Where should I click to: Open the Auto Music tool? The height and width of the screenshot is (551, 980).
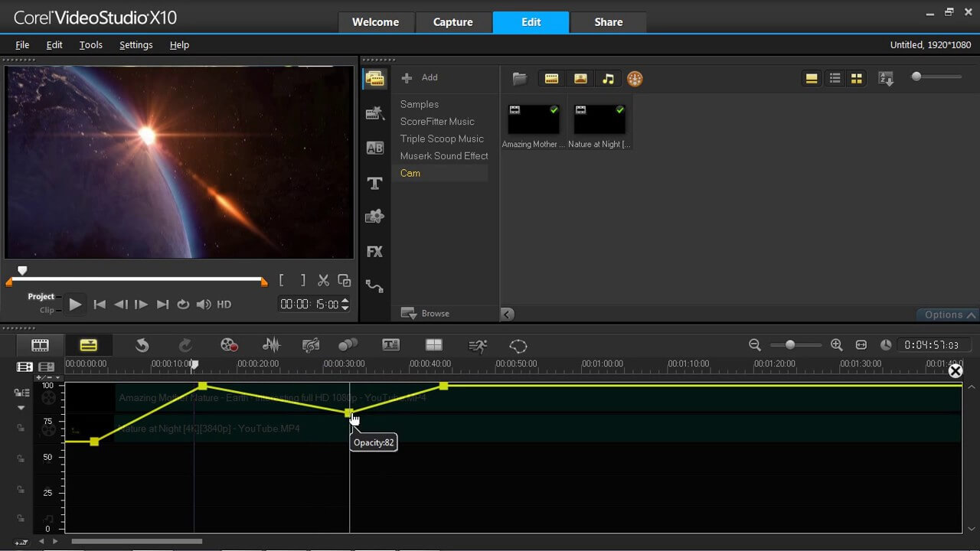click(311, 345)
